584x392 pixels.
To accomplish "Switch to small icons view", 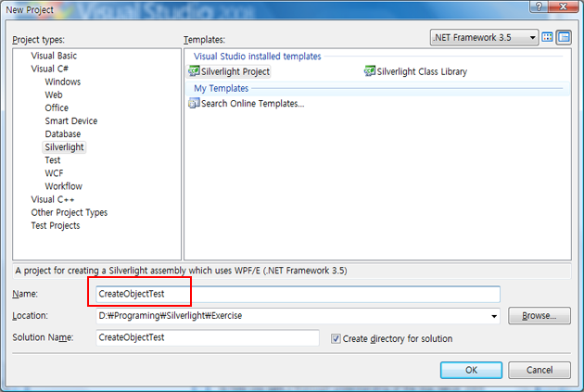I will tap(564, 37).
